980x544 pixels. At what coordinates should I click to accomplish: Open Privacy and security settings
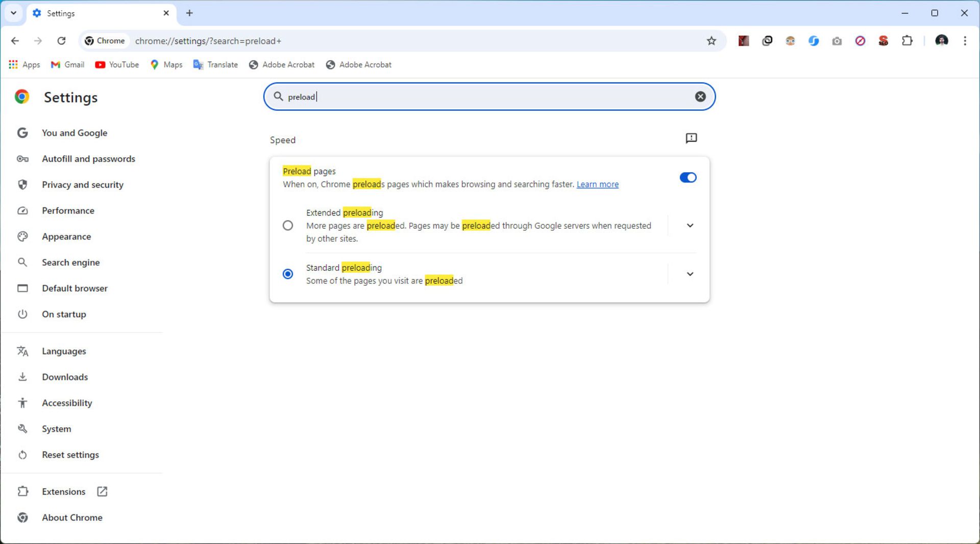click(x=82, y=185)
